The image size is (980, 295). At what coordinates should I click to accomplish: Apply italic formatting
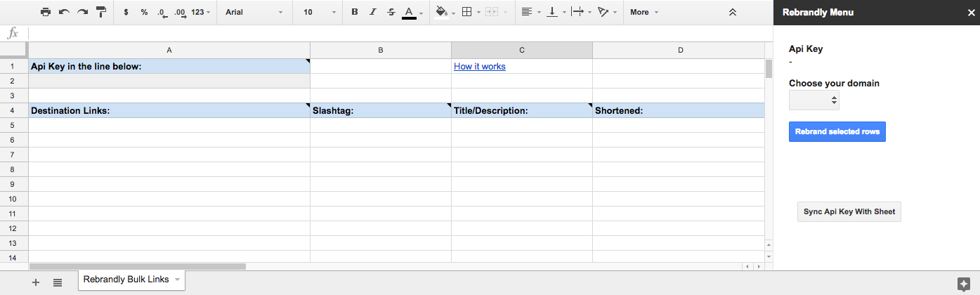point(372,12)
